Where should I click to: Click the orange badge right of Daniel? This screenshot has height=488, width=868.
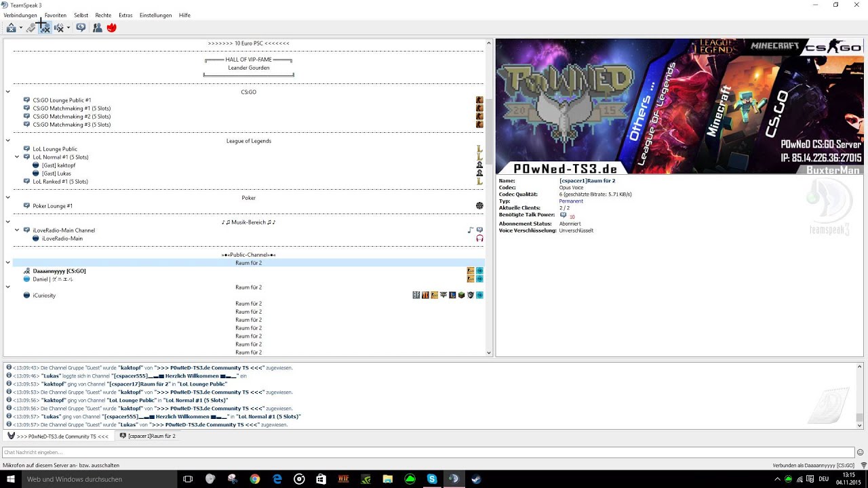pyautogui.click(x=471, y=279)
